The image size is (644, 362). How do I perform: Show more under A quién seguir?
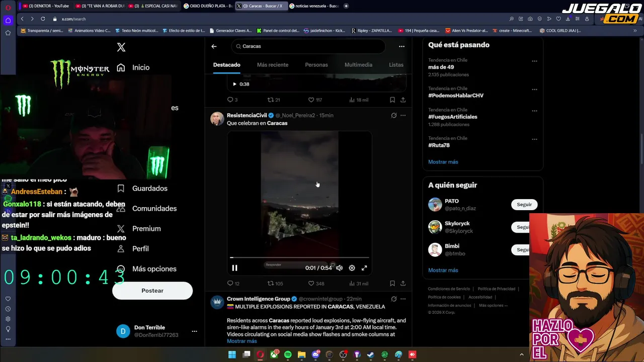(443, 270)
